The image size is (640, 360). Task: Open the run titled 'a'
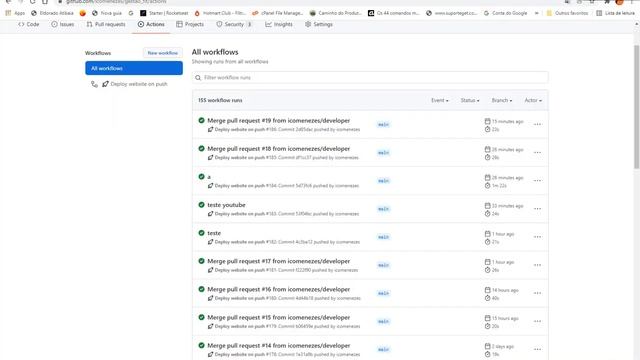pyautogui.click(x=209, y=177)
